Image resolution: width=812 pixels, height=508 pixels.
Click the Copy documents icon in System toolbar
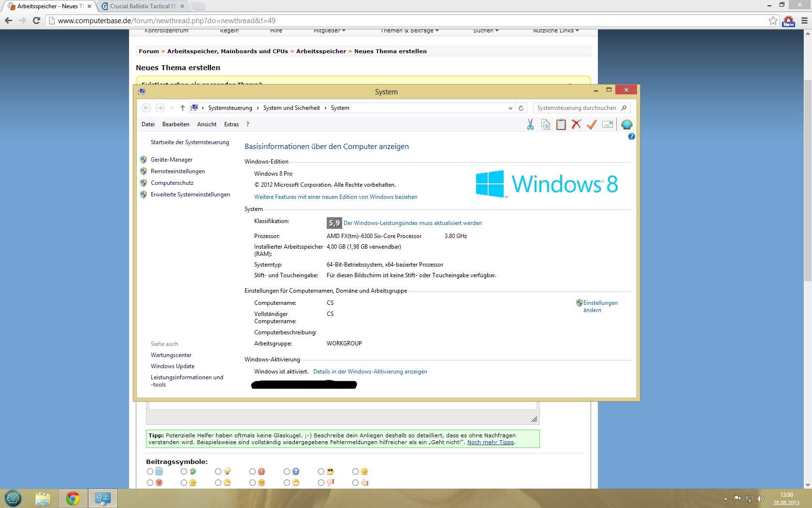pos(546,125)
